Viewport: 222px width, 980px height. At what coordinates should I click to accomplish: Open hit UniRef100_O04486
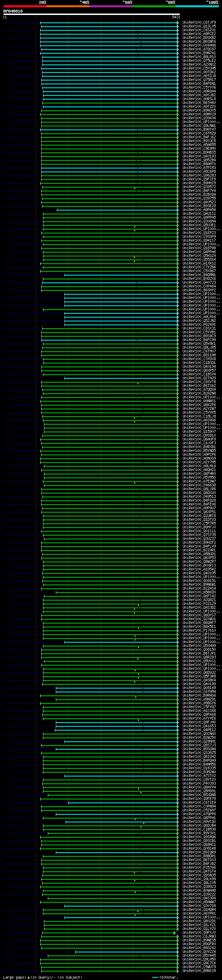(x=199, y=45)
